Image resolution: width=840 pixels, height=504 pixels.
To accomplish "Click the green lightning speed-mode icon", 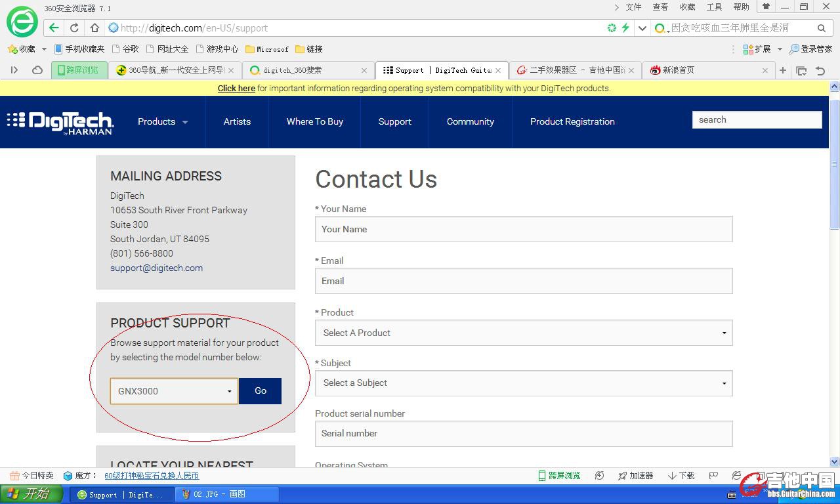I will point(625,28).
